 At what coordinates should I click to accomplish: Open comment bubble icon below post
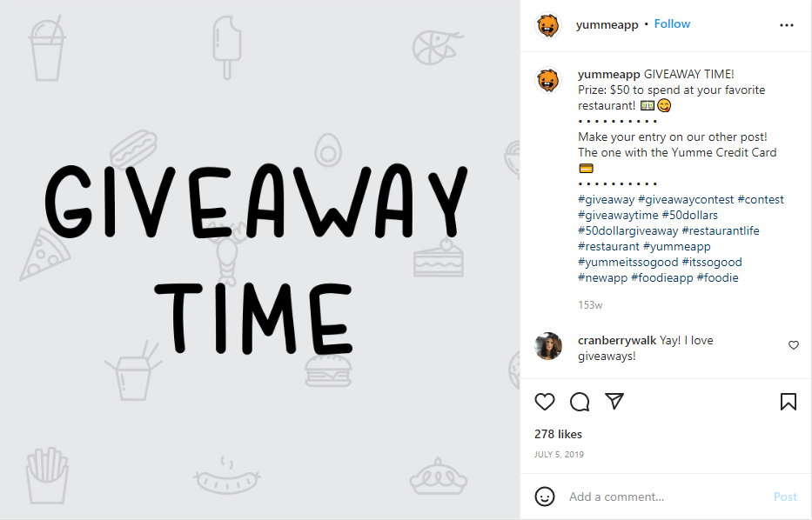pyautogui.click(x=580, y=402)
